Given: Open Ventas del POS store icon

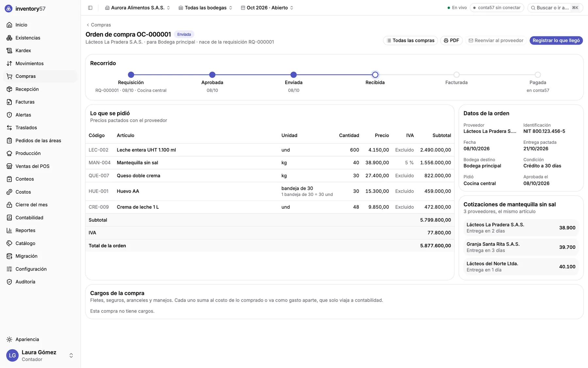Looking at the screenshot, I should coord(9,166).
